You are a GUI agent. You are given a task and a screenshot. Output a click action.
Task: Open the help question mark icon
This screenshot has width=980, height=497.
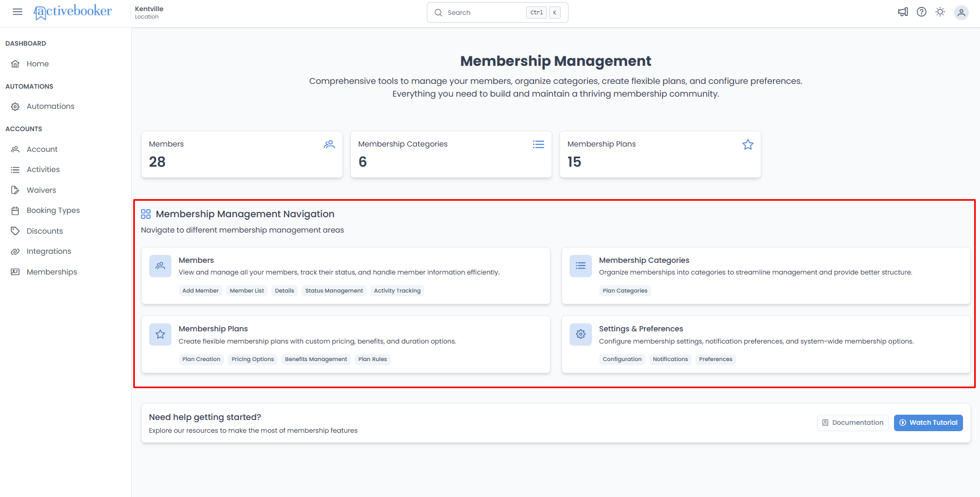tap(922, 12)
